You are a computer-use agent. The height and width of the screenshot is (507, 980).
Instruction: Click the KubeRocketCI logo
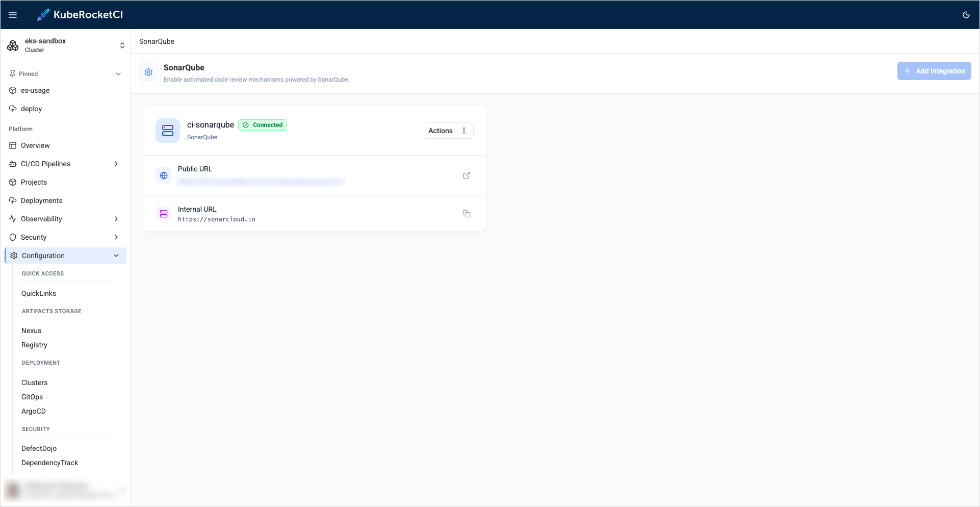tap(80, 15)
